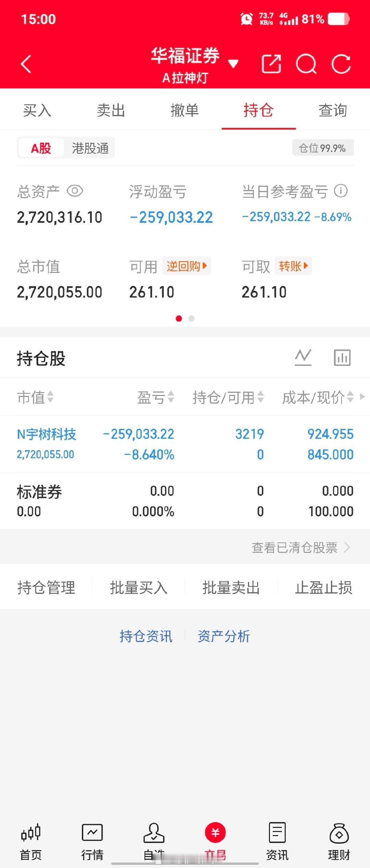Open the 查询 tab
Screen dimensions: 370x868
333,110
